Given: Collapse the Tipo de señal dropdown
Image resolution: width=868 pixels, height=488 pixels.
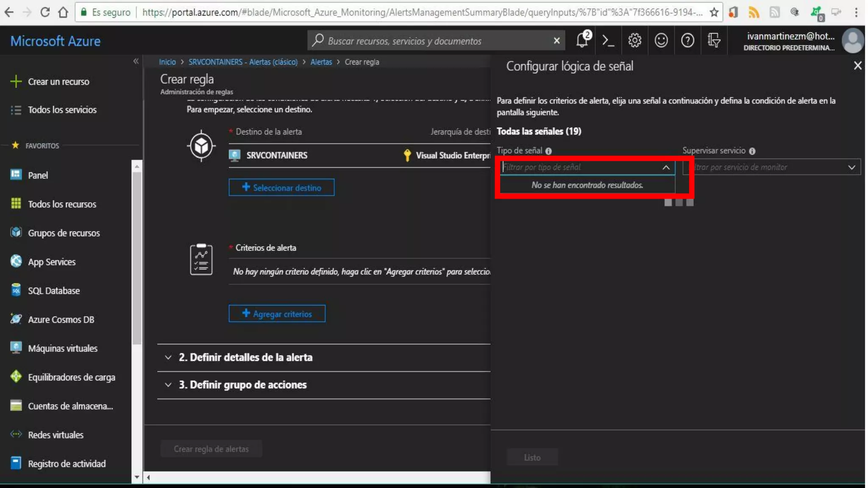Looking at the screenshot, I should tap(666, 167).
